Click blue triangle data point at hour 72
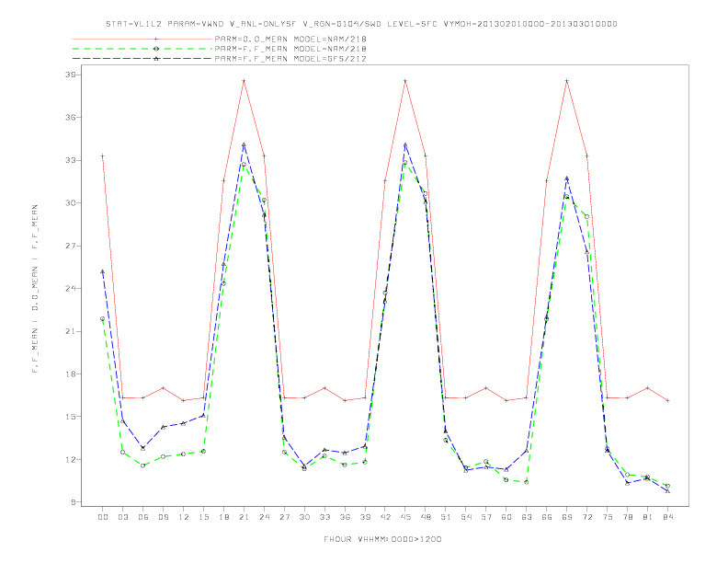The width and height of the screenshot is (728, 563). click(587, 252)
